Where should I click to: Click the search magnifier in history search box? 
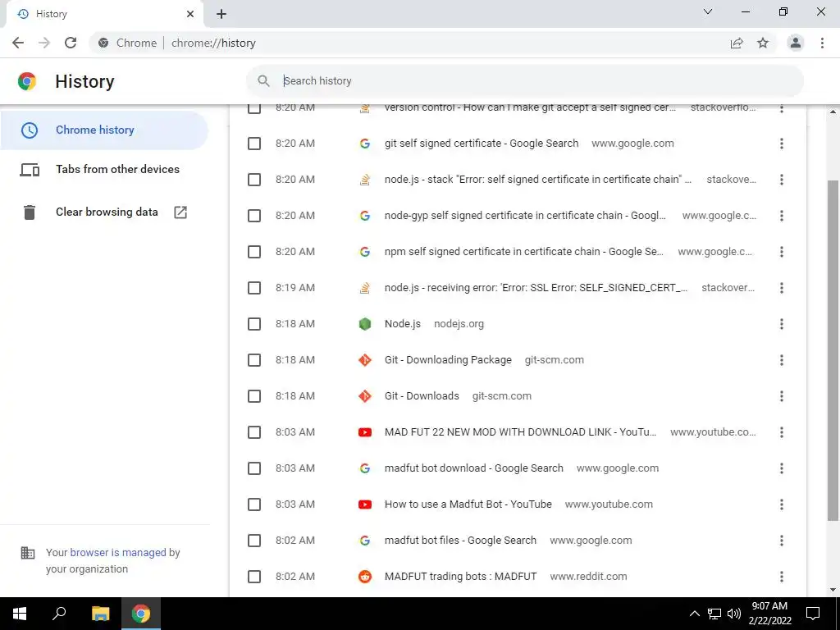(x=263, y=81)
